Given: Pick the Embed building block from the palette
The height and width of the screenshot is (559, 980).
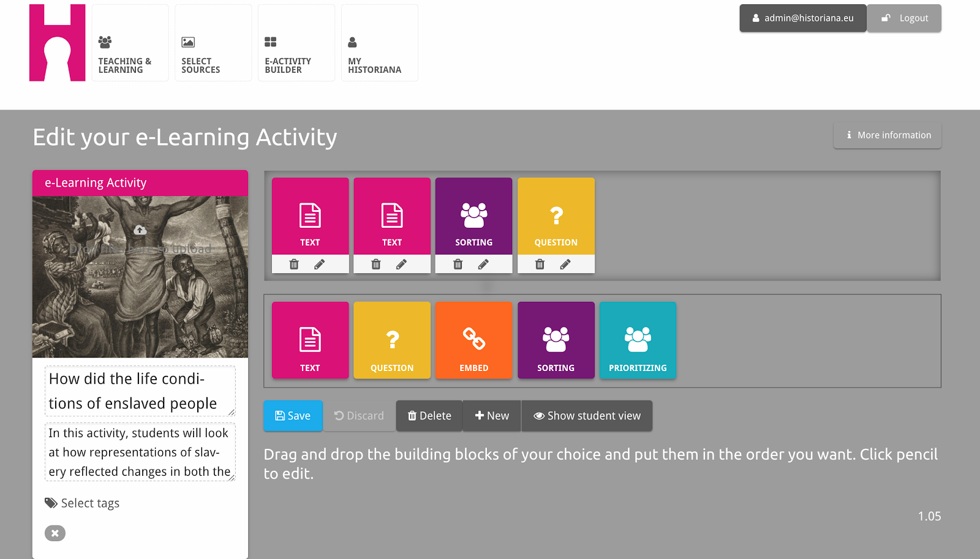Looking at the screenshot, I should (x=474, y=340).
